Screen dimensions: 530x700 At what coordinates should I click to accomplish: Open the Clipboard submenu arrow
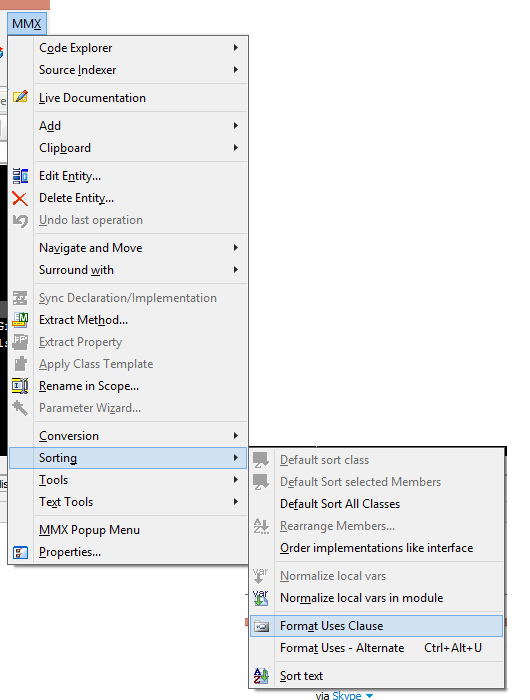(236, 148)
